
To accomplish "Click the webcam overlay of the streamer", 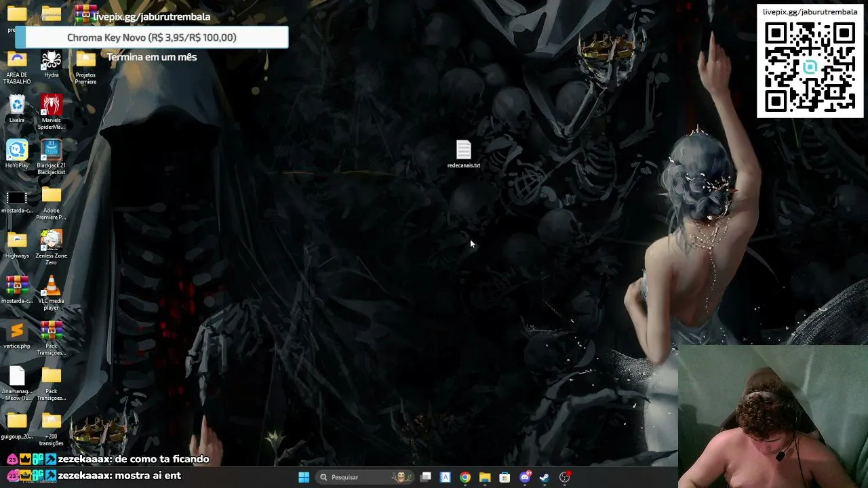I will 773,416.
